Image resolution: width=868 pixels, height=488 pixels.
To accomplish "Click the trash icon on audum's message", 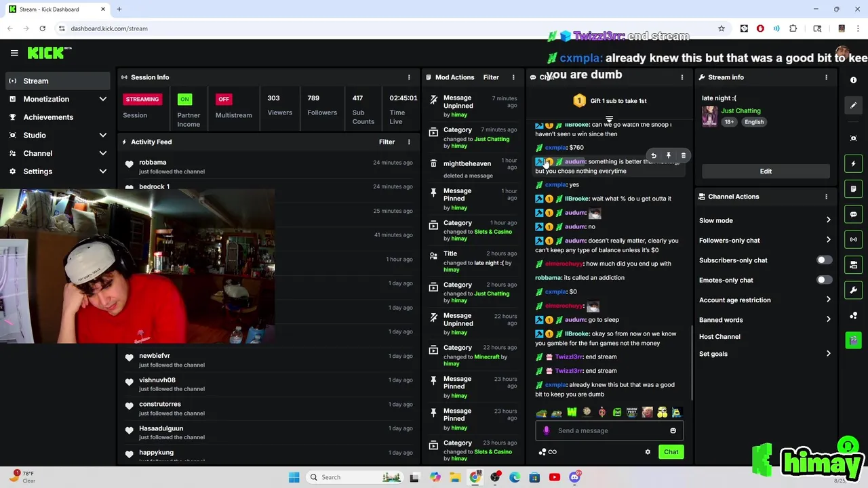I will click(x=683, y=156).
